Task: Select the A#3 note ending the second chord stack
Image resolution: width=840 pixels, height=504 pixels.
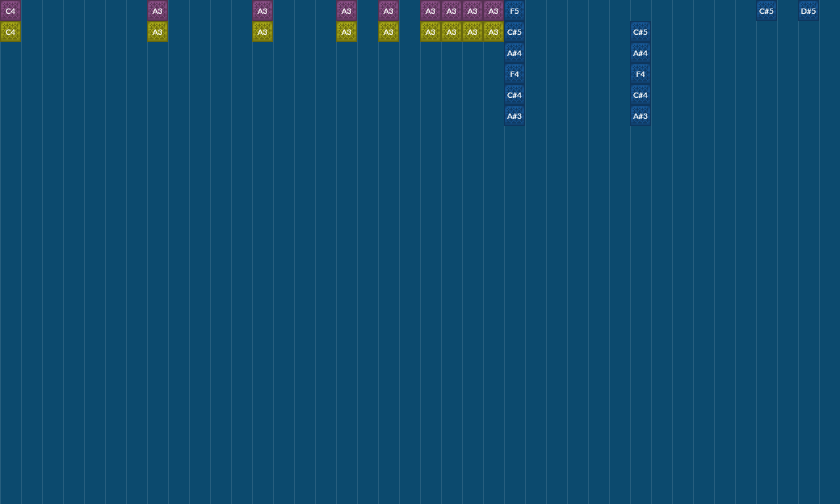Action: (640, 115)
